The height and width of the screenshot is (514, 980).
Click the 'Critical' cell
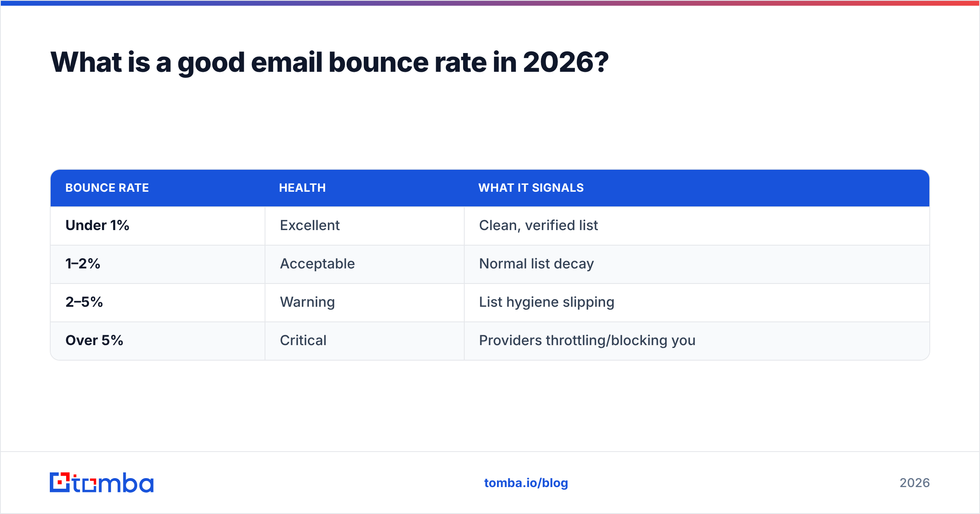[365, 341]
